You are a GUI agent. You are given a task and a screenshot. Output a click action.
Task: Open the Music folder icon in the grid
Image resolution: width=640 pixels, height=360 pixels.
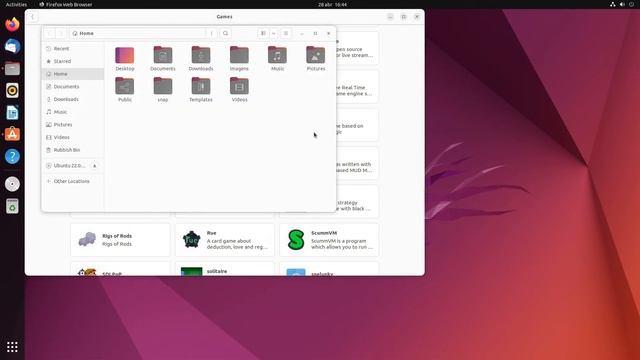point(278,59)
